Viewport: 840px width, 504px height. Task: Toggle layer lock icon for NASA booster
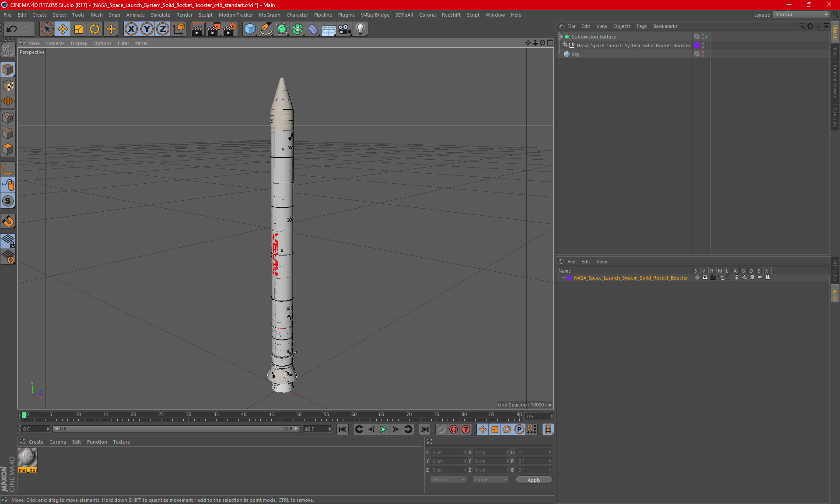pyautogui.click(x=728, y=277)
